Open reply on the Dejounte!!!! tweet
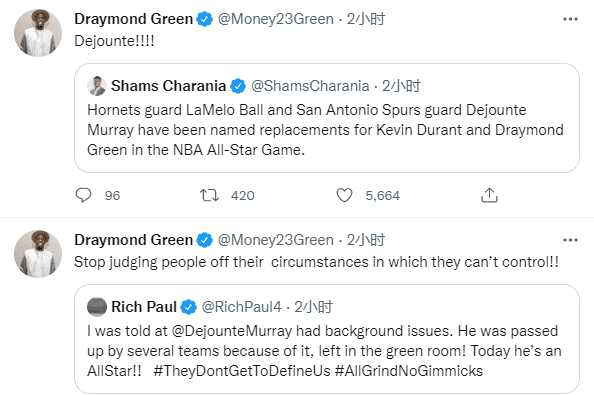594x395 pixels. pyautogui.click(x=83, y=195)
